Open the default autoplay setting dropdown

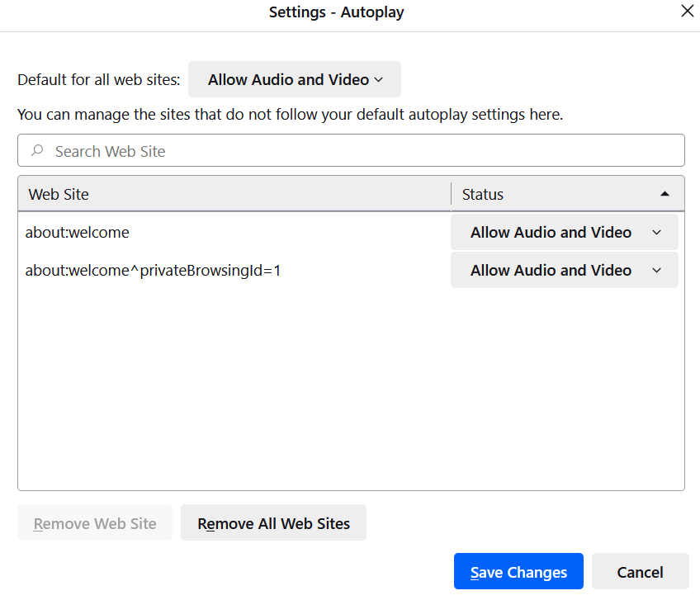[x=295, y=80]
